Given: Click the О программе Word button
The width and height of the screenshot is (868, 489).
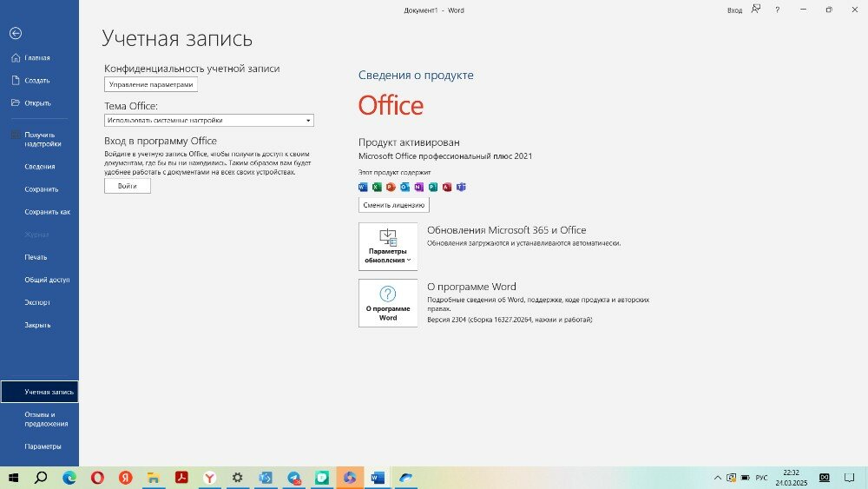Looking at the screenshot, I should pyautogui.click(x=388, y=303).
